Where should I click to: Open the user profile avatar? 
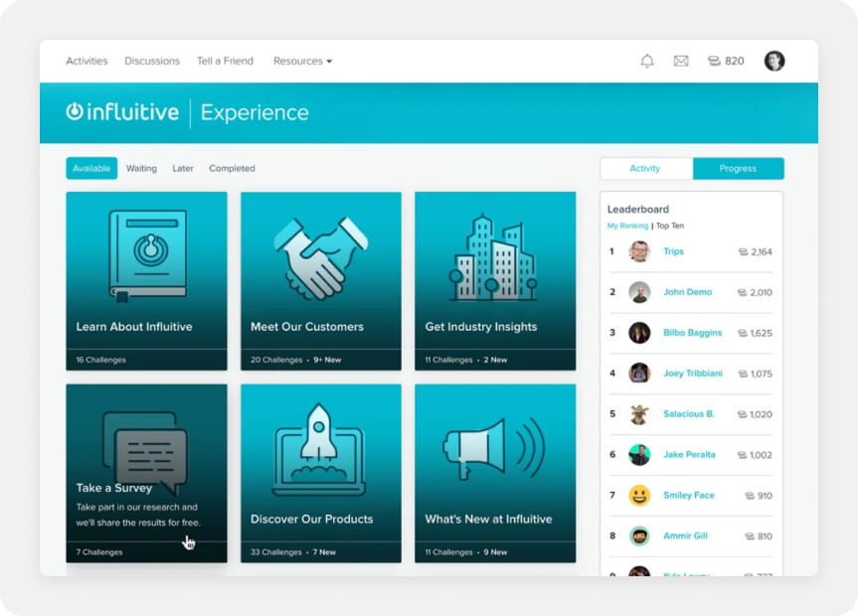[774, 61]
